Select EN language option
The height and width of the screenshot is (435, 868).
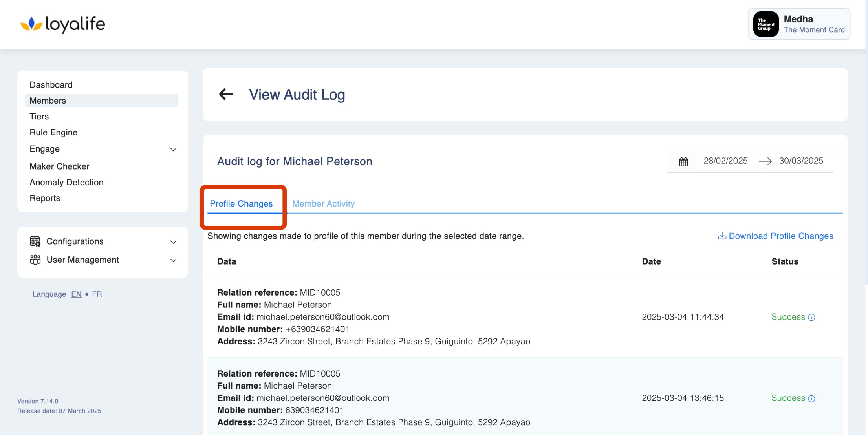76,294
